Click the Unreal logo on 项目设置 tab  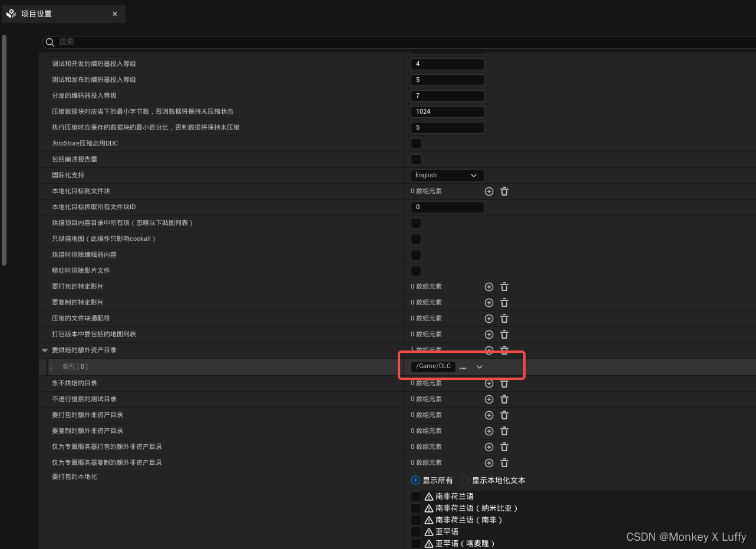pyautogui.click(x=11, y=14)
